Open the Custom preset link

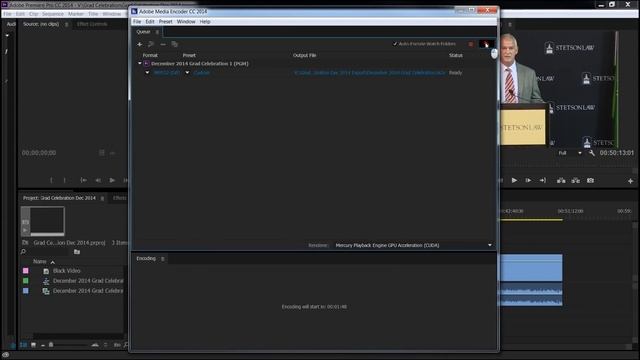click(x=202, y=73)
